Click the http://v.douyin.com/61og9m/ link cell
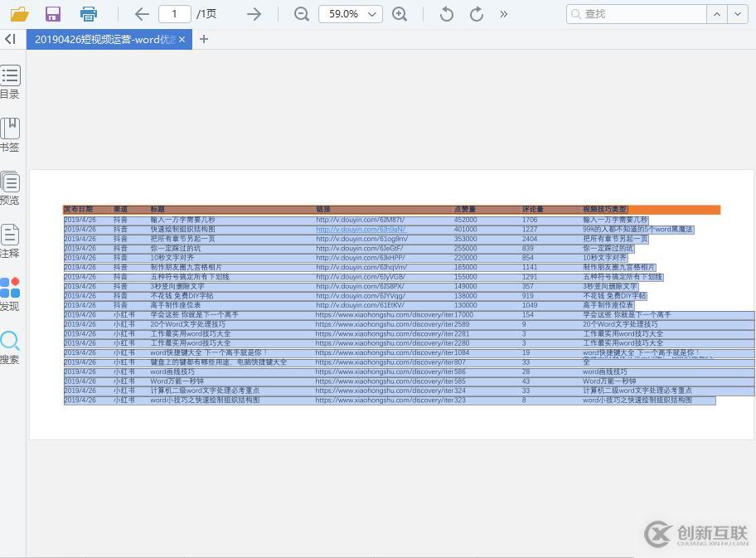 point(362,239)
